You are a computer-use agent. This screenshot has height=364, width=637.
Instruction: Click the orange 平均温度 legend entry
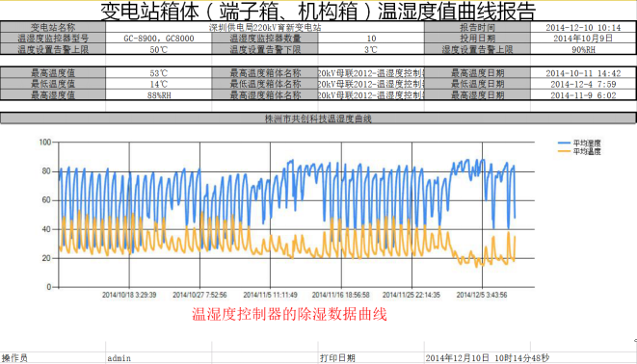(x=579, y=151)
